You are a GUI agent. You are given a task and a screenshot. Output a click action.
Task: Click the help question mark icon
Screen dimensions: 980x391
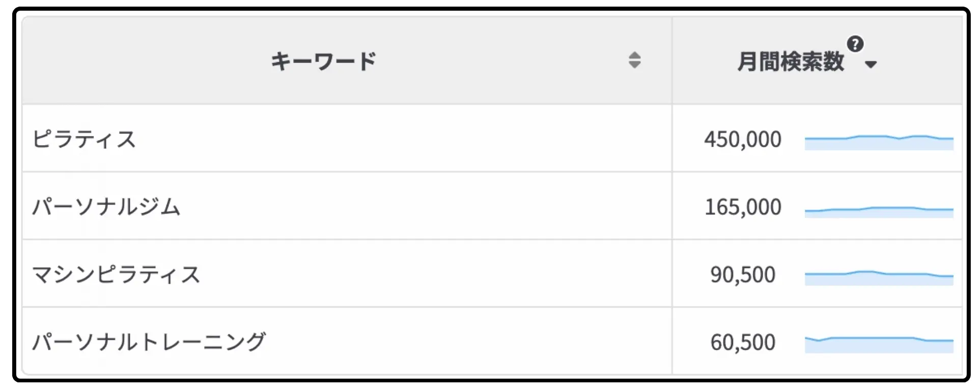855,44
